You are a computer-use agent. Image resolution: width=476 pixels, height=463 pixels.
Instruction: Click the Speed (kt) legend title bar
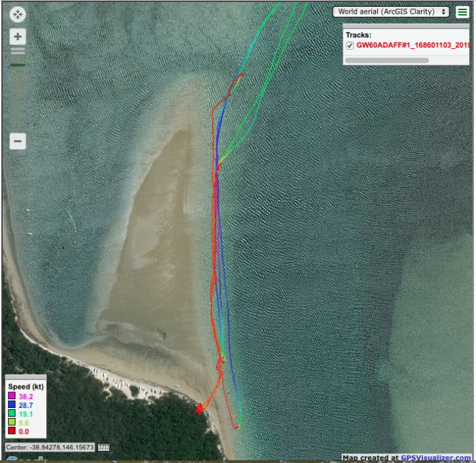[25, 386]
